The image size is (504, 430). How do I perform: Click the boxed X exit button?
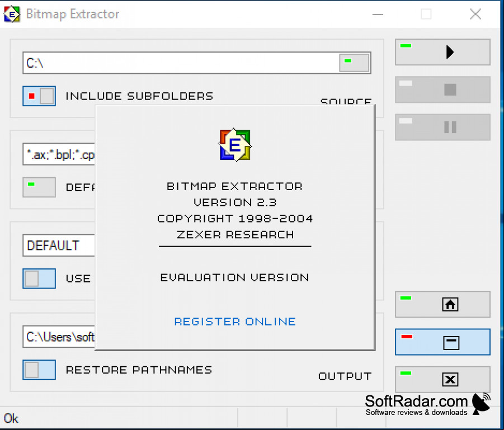coord(442,380)
